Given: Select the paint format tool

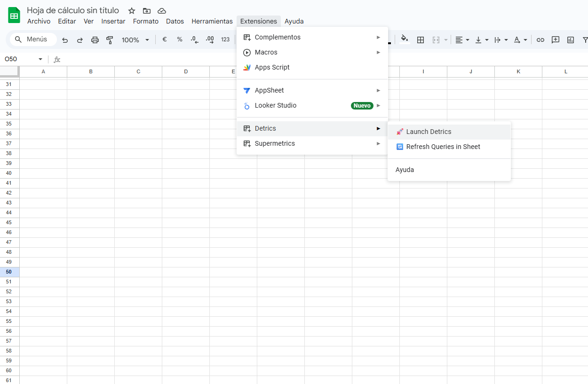Looking at the screenshot, I should pyautogui.click(x=110, y=39).
